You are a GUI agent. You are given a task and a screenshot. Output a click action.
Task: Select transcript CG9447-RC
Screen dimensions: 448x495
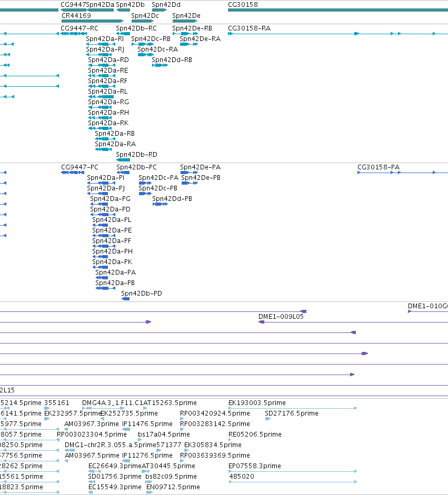[79, 28]
